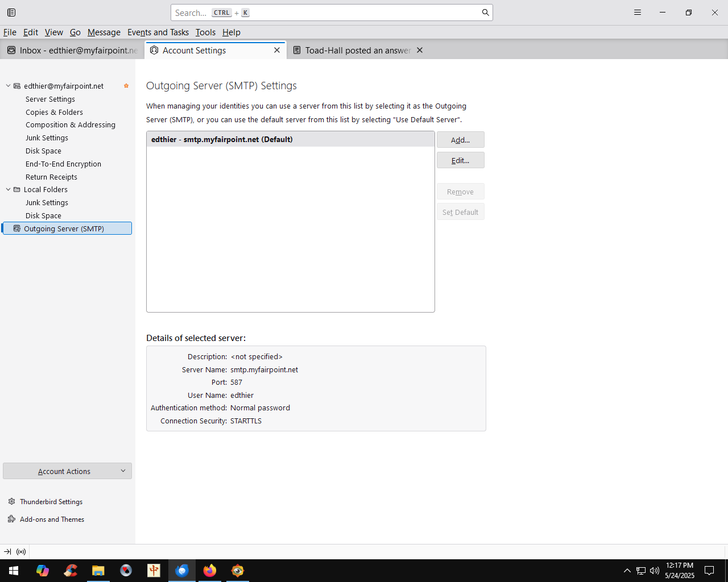Open the Thunderbird hamburger app menu
Image resolution: width=728 pixels, height=582 pixels.
coord(638,13)
